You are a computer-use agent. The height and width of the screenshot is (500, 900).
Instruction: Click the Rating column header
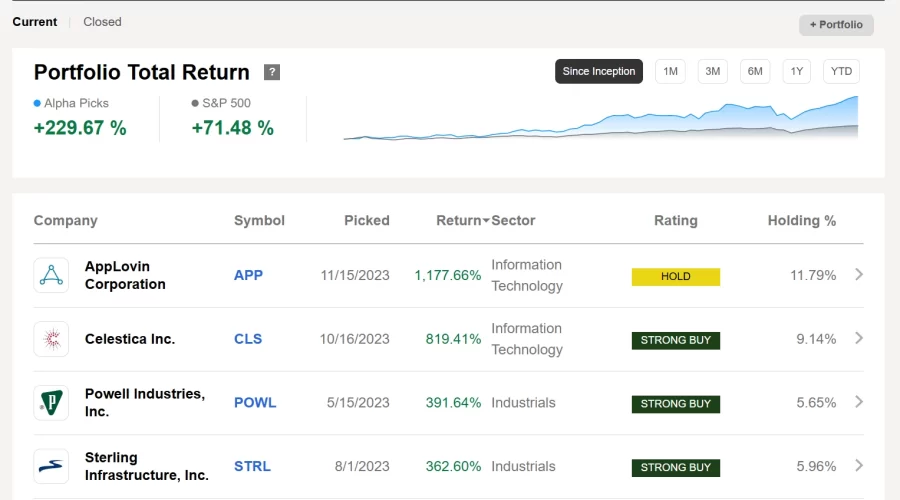click(x=676, y=220)
